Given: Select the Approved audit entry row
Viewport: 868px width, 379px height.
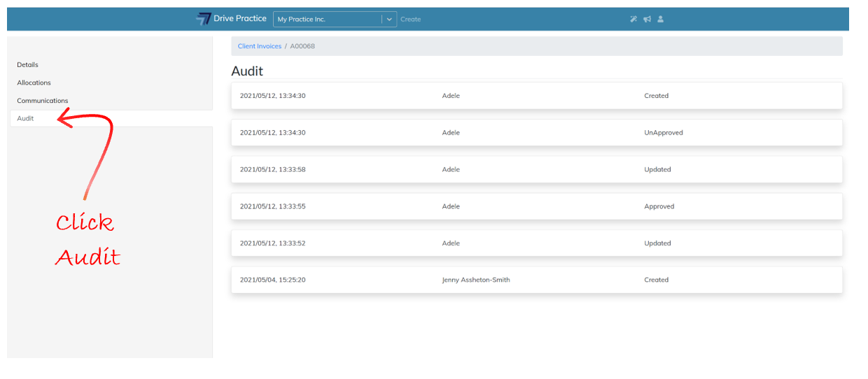Looking at the screenshot, I should coord(536,207).
